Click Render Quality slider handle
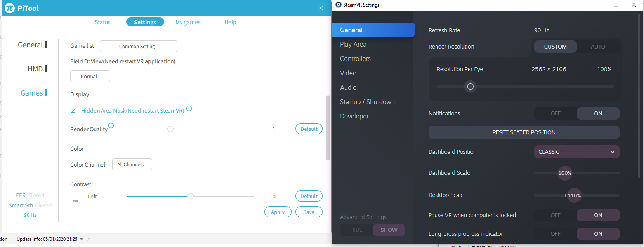644x247 pixels. click(x=170, y=129)
